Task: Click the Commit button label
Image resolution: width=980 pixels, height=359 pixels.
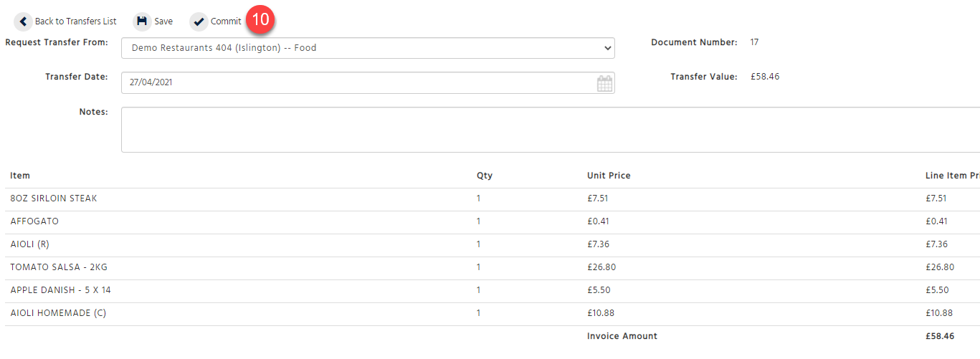Action: (226, 21)
